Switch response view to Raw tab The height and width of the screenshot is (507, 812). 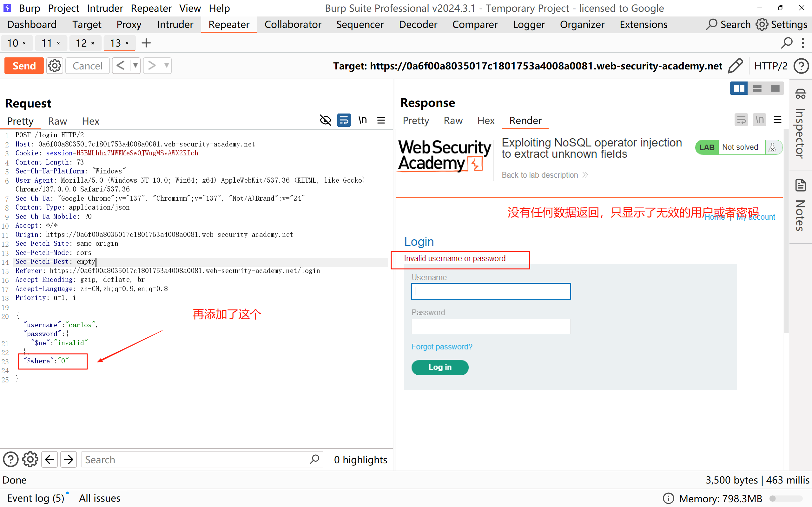click(x=453, y=121)
